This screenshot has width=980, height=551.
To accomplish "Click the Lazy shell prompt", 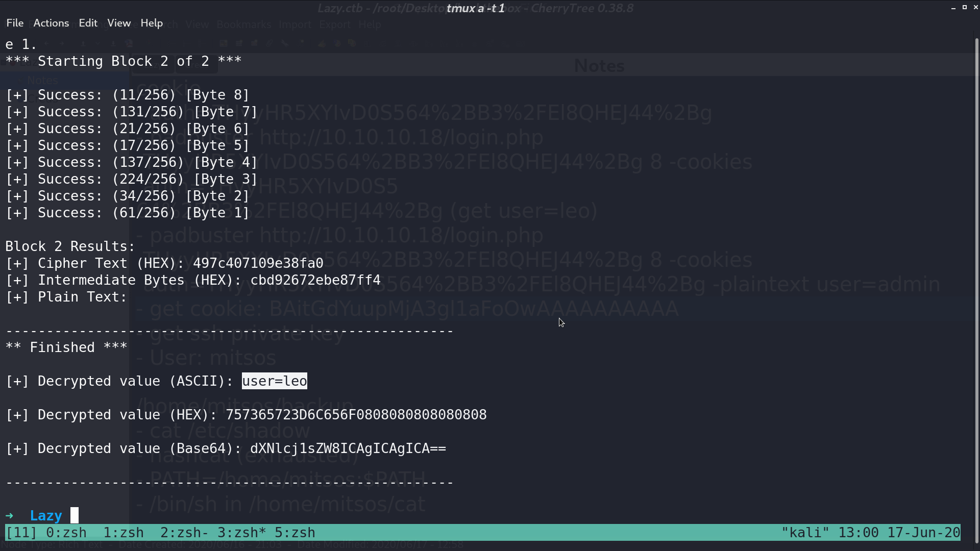I will 46,516.
